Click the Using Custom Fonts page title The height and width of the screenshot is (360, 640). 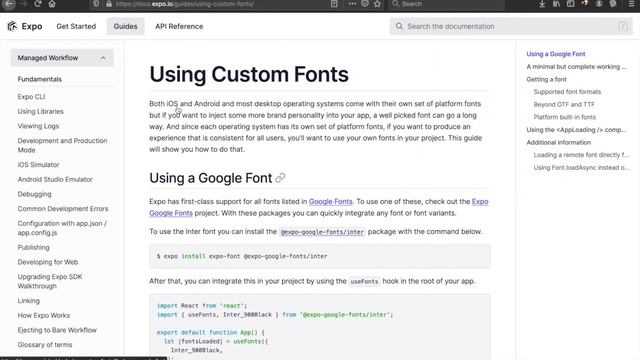tap(249, 74)
